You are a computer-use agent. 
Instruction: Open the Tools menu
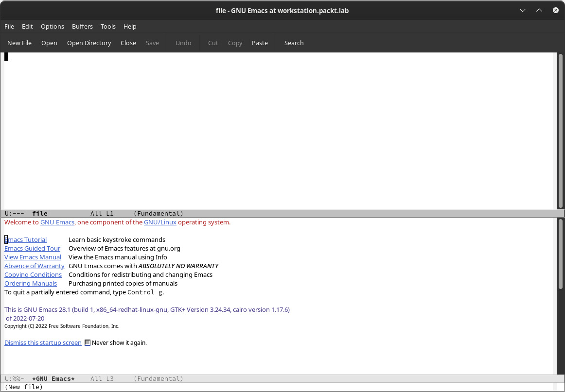pyautogui.click(x=108, y=26)
